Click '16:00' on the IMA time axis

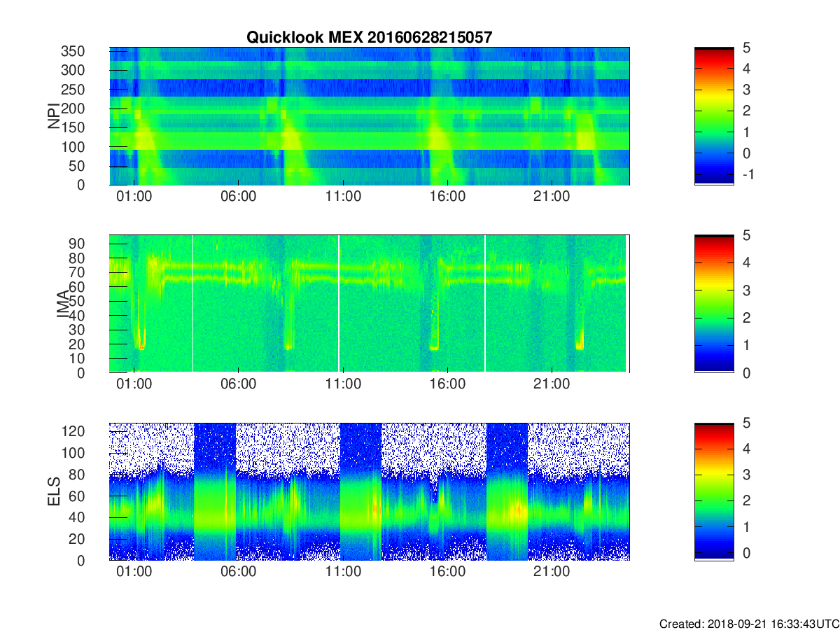point(447,384)
